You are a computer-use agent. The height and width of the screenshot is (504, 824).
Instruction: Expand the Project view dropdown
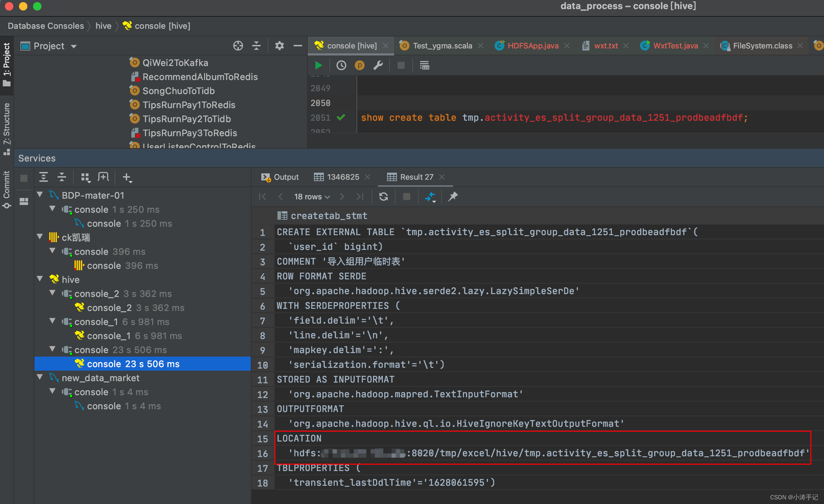click(73, 46)
